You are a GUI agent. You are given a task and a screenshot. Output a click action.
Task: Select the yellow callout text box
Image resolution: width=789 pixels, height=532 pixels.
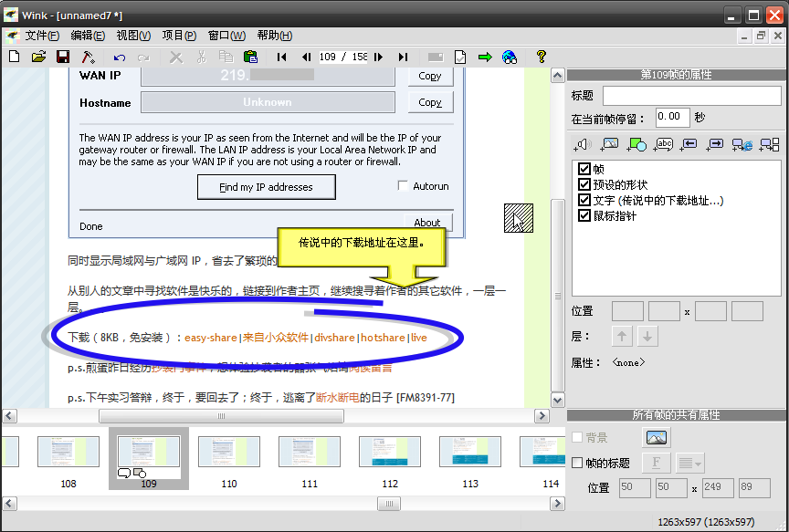362,246
